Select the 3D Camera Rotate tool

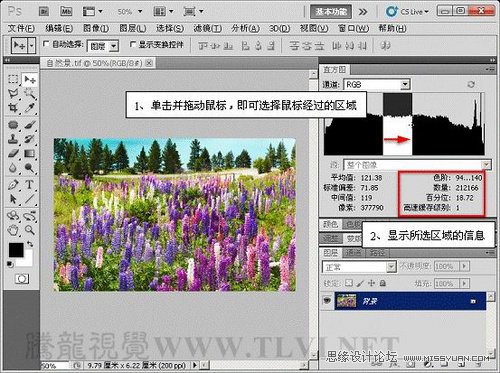pyautogui.click(x=29, y=216)
